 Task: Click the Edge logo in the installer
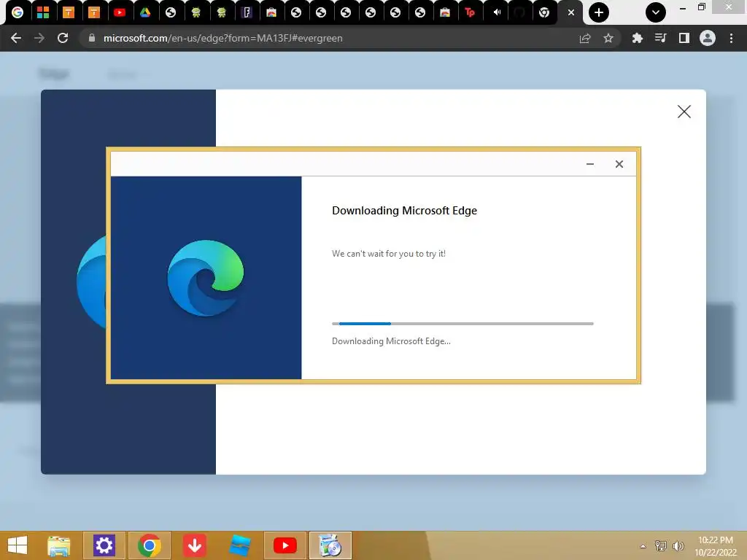pos(206,278)
